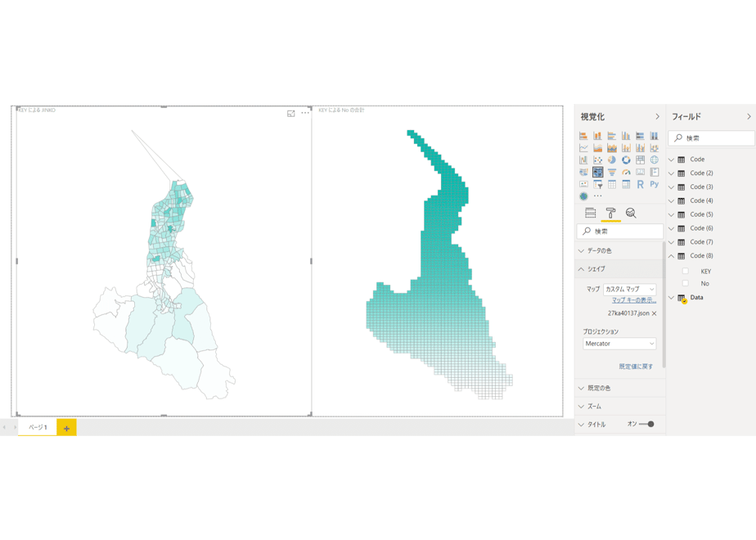Select the funnel chart visual
The width and height of the screenshot is (756, 540).
coord(612,172)
